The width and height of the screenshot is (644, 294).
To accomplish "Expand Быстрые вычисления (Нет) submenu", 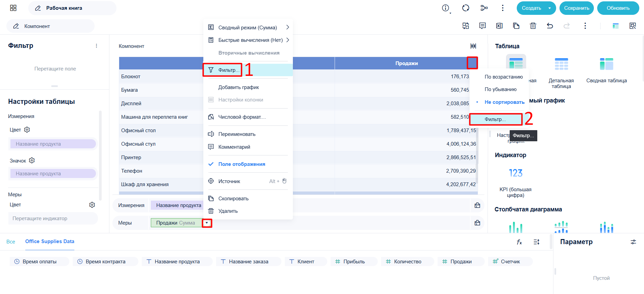I will click(x=248, y=40).
